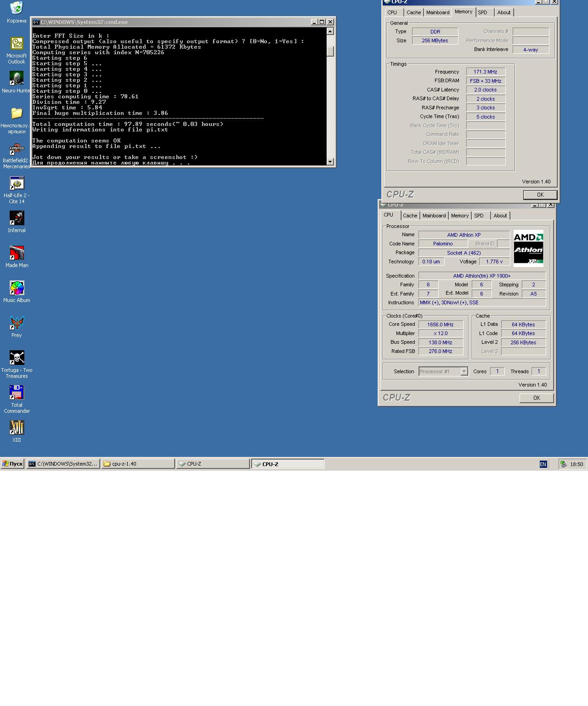Click the Core Speed 1656.0 MHz value
Screen dimensions: 588x706
[441, 325]
